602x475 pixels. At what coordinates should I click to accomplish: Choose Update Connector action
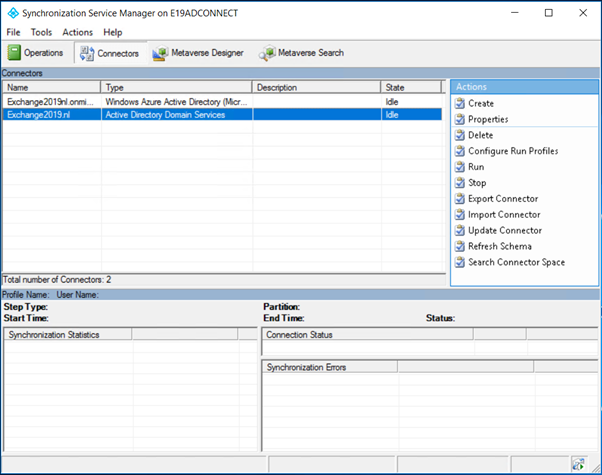[504, 230]
